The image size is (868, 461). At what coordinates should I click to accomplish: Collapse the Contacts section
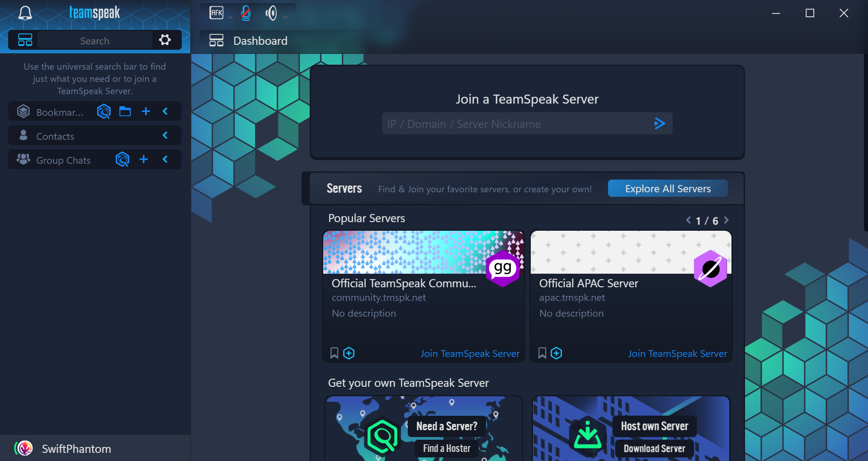[165, 135]
